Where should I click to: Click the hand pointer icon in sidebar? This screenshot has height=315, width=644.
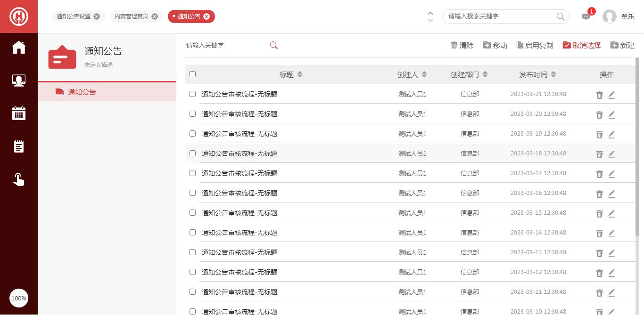click(19, 179)
